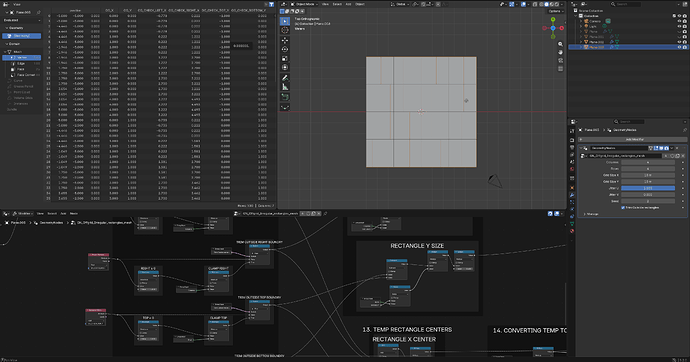Image resolution: width=690 pixels, height=362 pixels.
Task: Open the World properties tab
Action: pyautogui.click(x=572, y=169)
